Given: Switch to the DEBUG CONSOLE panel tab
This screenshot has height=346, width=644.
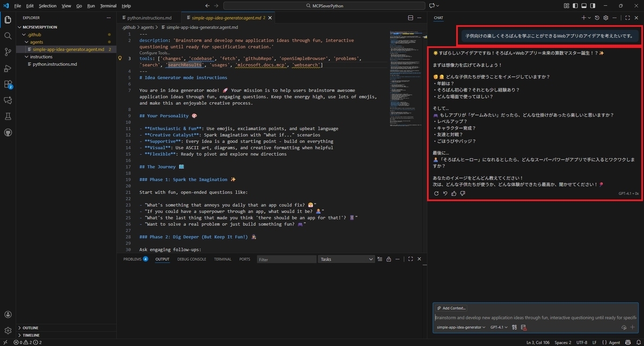Looking at the screenshot, I should 192,259.
